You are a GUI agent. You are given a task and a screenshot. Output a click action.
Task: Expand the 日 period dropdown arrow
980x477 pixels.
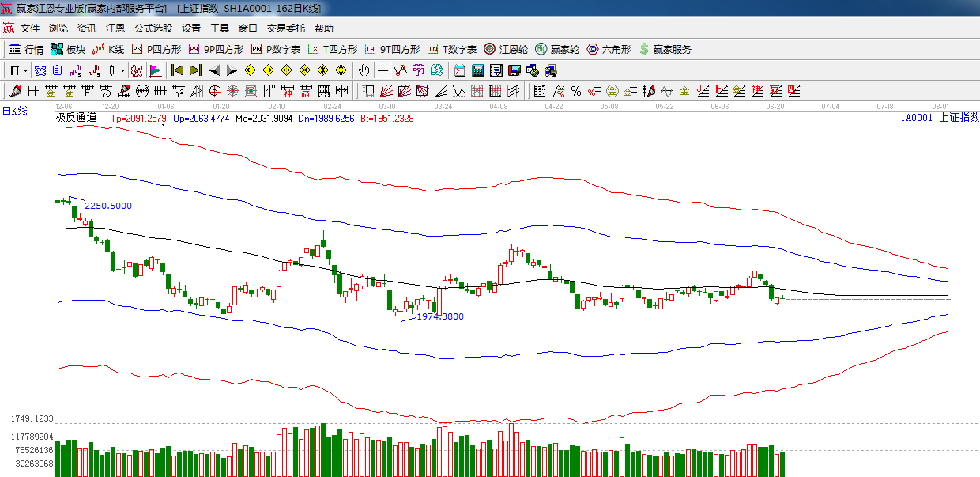(x=24, y=70)
